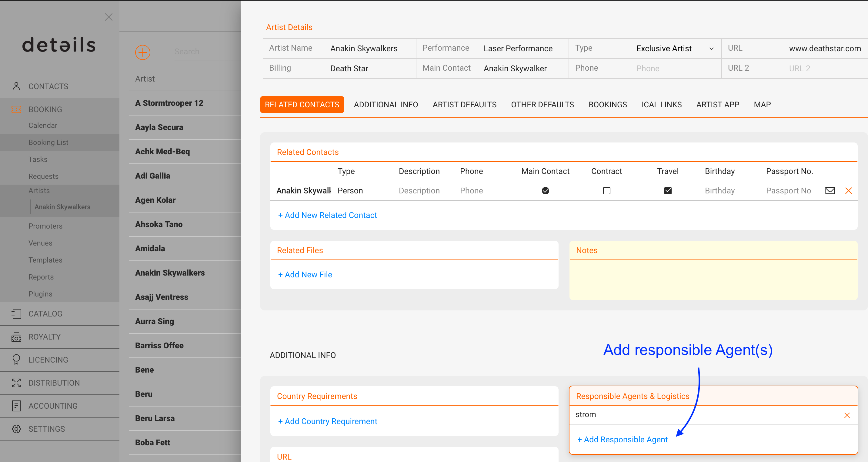Click the Notes text area
The height and width of the screenshot is (462, 868).
point(713,280)
